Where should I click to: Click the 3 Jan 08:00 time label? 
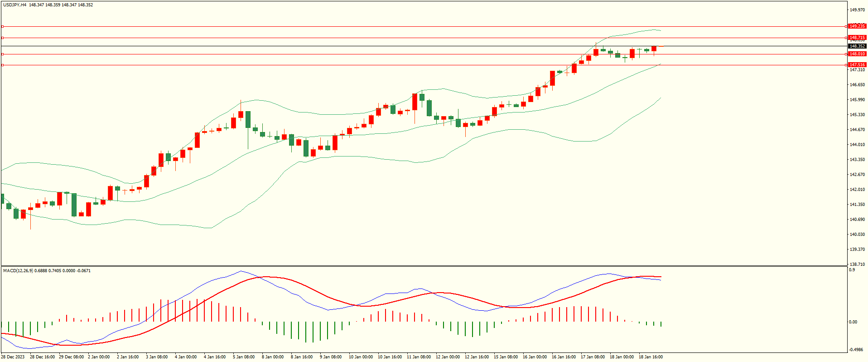pos(157,357)
